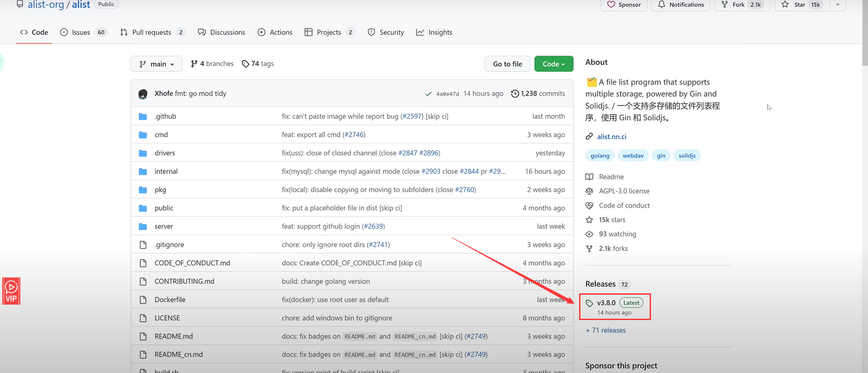This screenshot has width=868, height=373.
Task: Open issue #2760 link
Action: coord(465,190)
